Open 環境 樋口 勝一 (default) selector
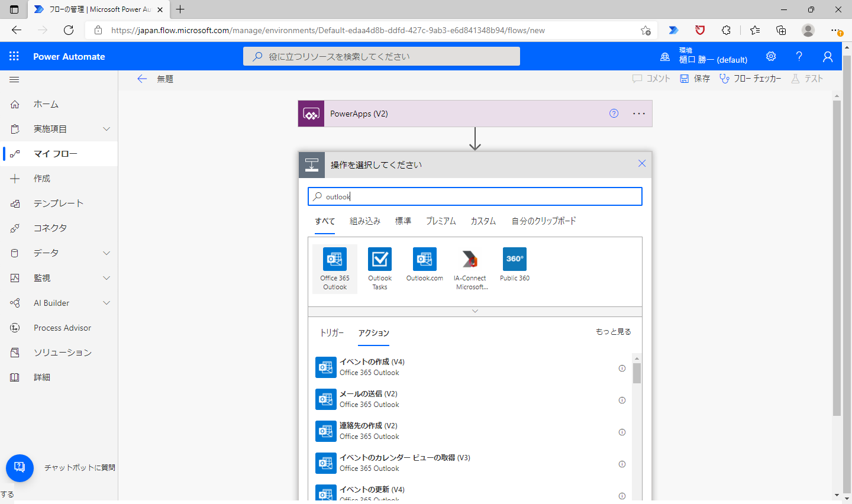852x504 pixels. pyautogui.click(x=704, y=56)
